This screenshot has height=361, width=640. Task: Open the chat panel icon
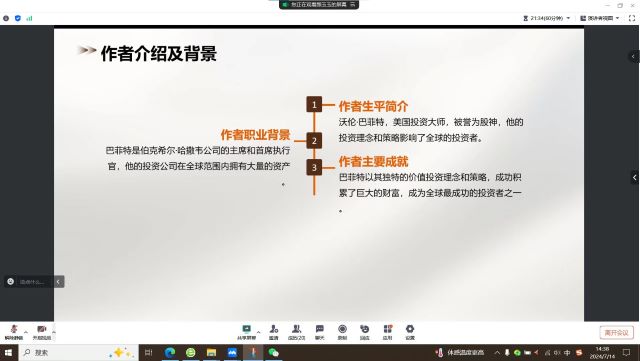(x=320, y=332)
